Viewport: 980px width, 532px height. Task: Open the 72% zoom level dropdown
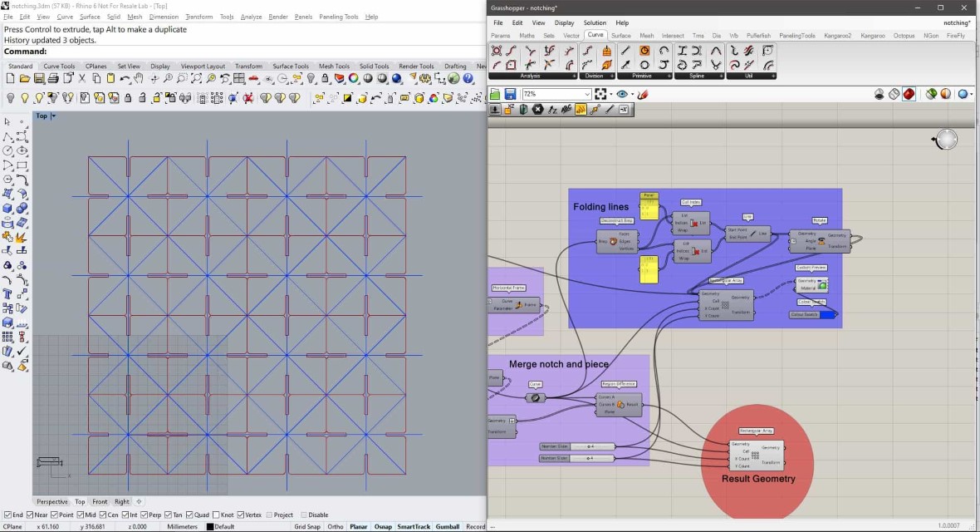point(587,94)
